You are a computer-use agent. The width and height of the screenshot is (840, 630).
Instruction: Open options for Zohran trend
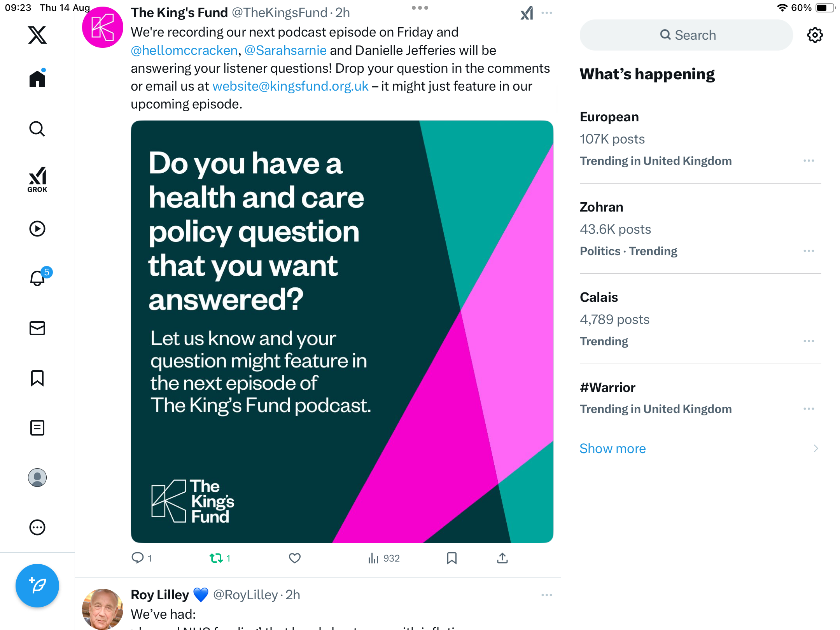[x=808, y=251]
